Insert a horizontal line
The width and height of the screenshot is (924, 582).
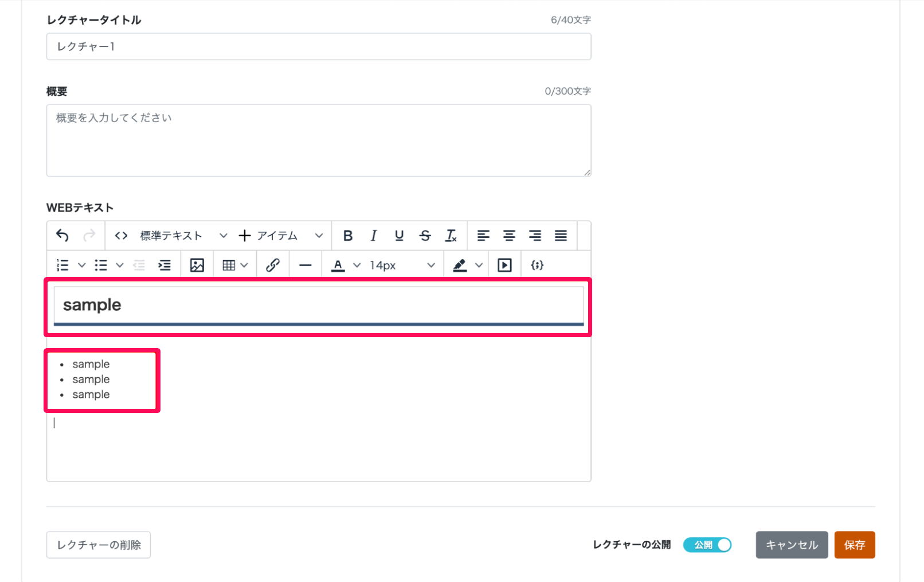click(306, 265)
